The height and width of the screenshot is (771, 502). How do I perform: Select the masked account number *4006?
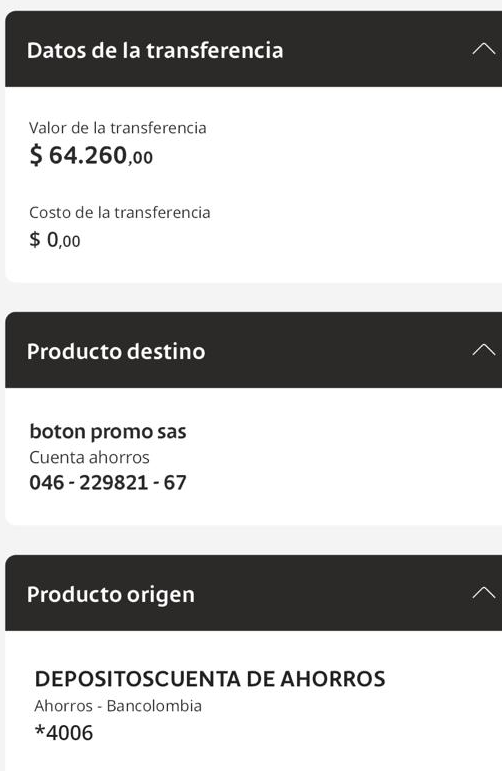tap(64, 733)
